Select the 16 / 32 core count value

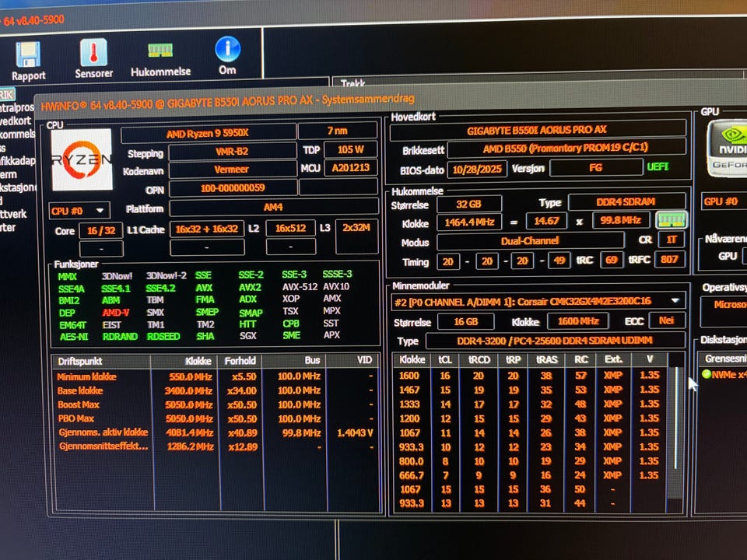pos(101,230)
